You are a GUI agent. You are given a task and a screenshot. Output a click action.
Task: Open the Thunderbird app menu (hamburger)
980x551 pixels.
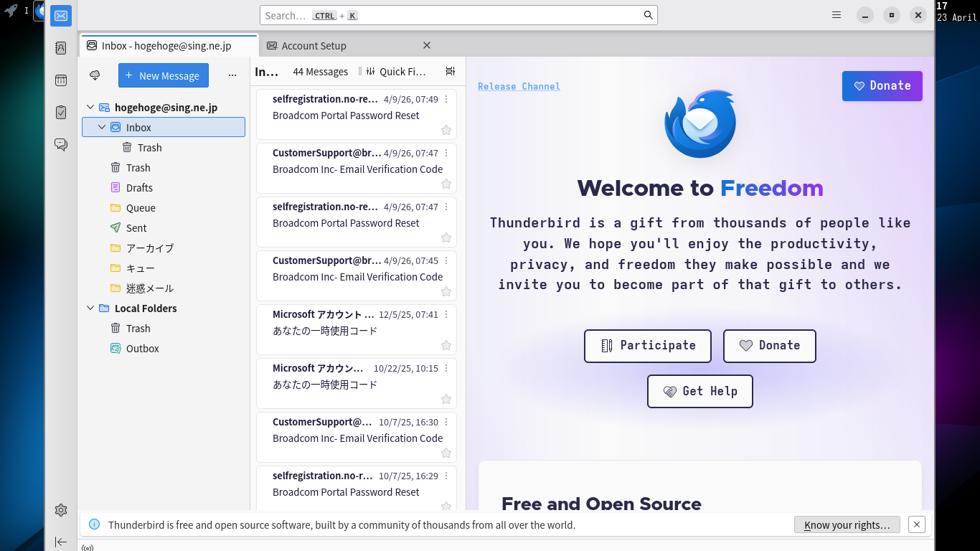[x=837, y=15]
